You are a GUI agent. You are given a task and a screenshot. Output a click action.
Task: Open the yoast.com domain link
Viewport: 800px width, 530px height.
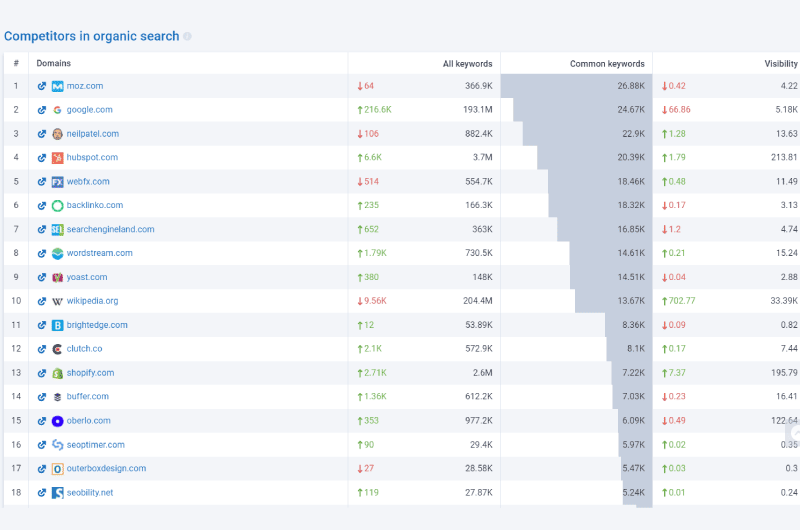click(87, 277)
